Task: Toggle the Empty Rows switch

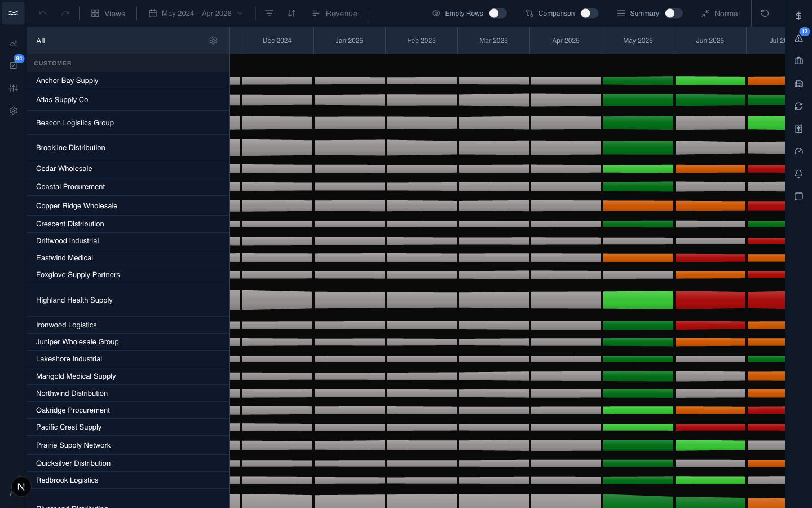Action: pos(497,13)
